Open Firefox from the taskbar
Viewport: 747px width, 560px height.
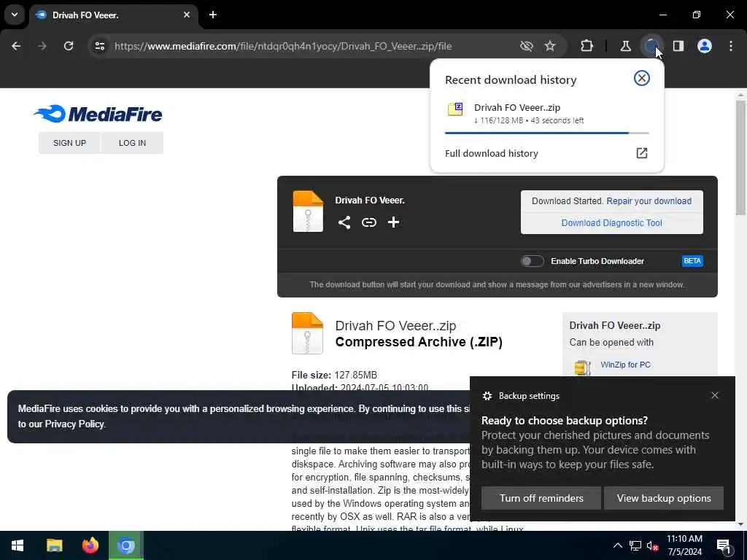(x=90, y=545)
